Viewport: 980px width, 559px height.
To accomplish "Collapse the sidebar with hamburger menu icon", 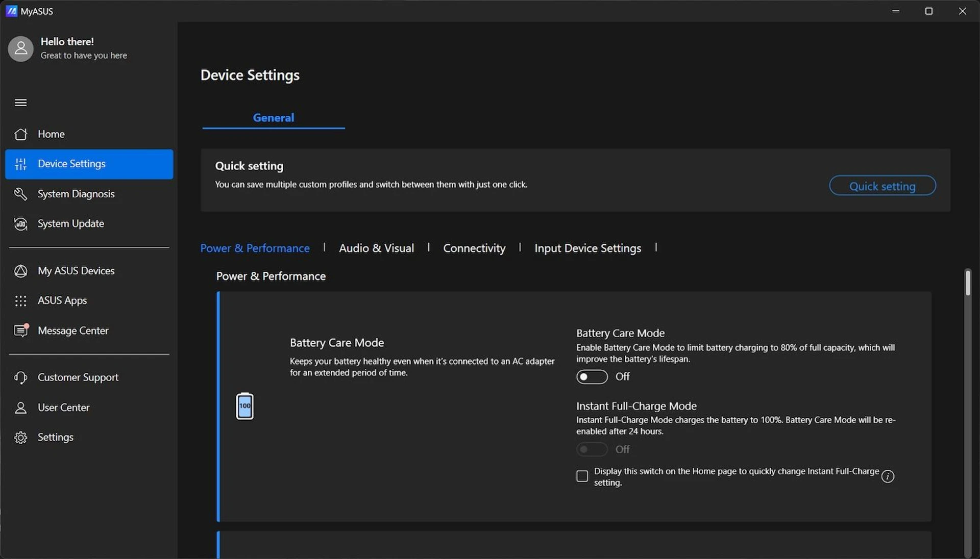I will click(21, 103).
